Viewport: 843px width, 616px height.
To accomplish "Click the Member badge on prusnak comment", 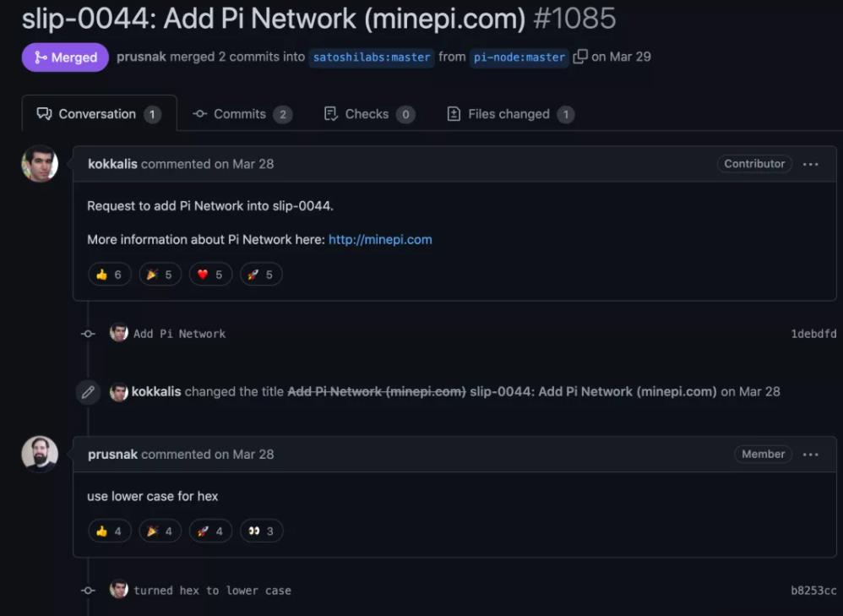I will pyautogui.click(x=763, y=454).
